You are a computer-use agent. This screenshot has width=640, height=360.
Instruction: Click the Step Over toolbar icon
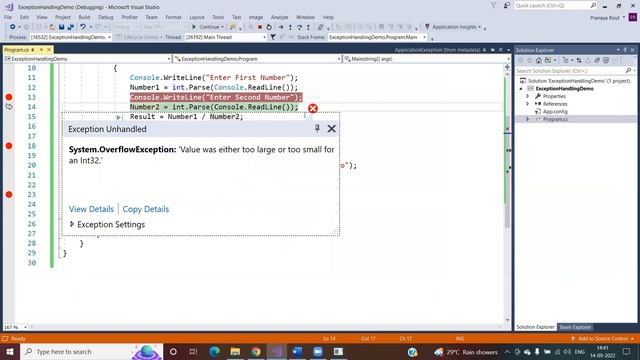tap(299, 27)
